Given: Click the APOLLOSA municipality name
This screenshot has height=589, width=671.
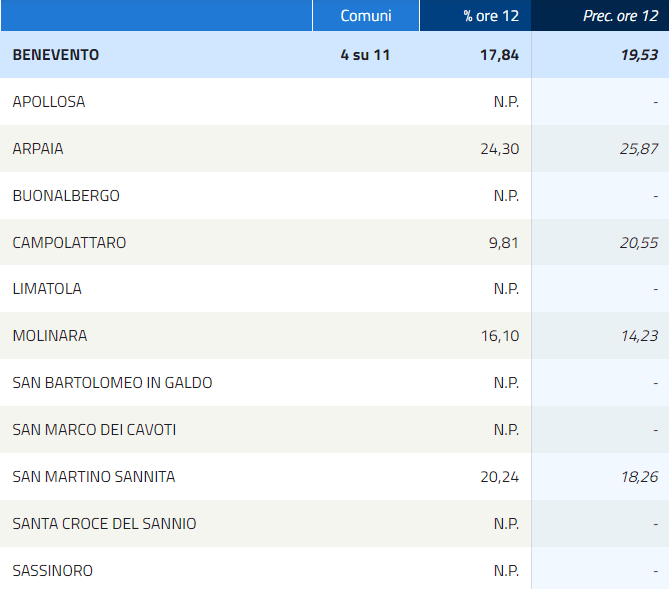Looking at the screenshot, I should pyautogui.click(x=49, y=102).
